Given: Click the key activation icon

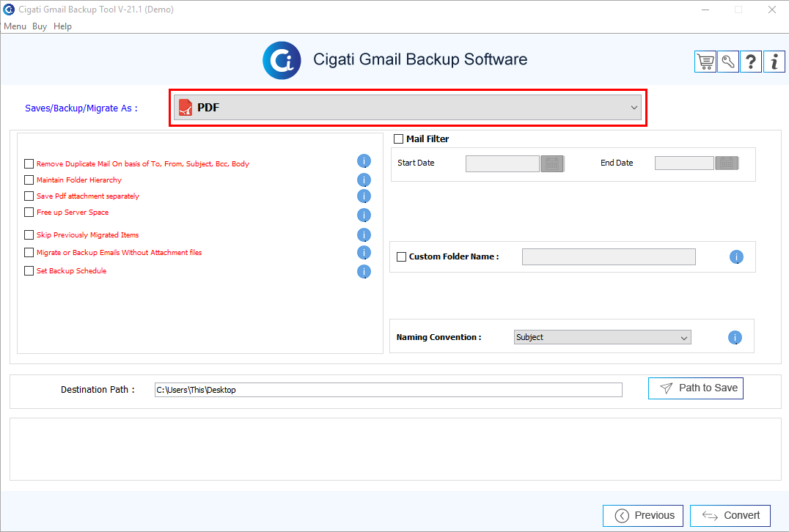Looking at the screenshot, I should (x=728, y=62).
